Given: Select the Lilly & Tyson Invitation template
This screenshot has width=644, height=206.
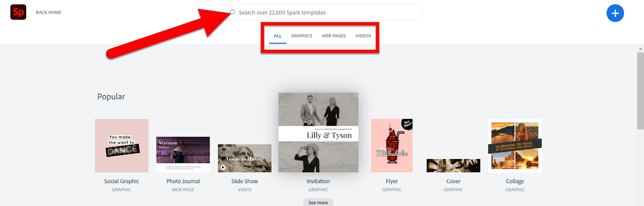Looking at the screenshot, I should (x=318, y=133).
